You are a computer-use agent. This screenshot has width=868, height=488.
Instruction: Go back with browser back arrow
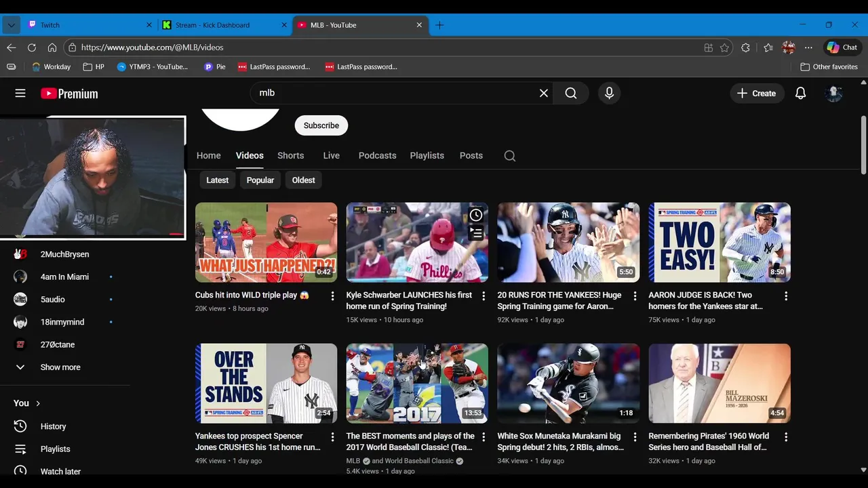(11, 47)
